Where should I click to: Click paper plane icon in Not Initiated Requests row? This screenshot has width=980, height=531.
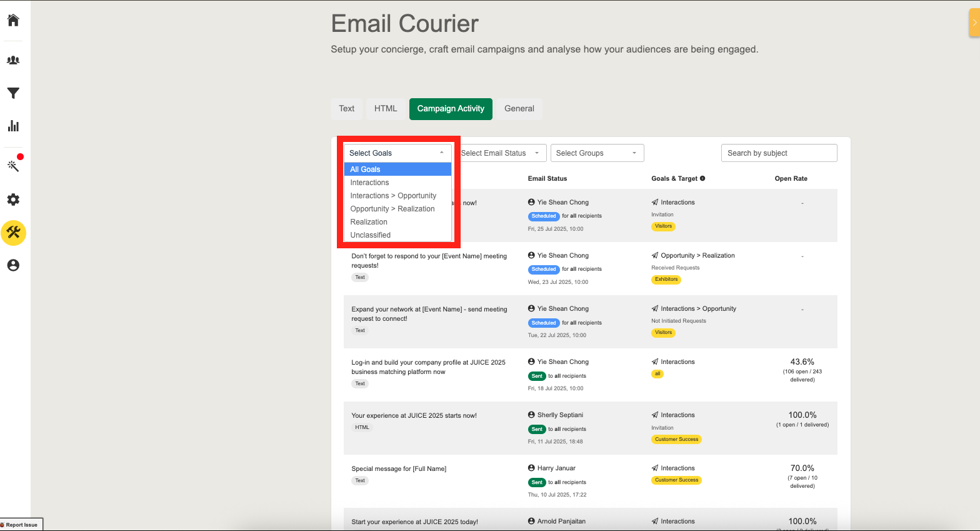(x=655, y=308)
